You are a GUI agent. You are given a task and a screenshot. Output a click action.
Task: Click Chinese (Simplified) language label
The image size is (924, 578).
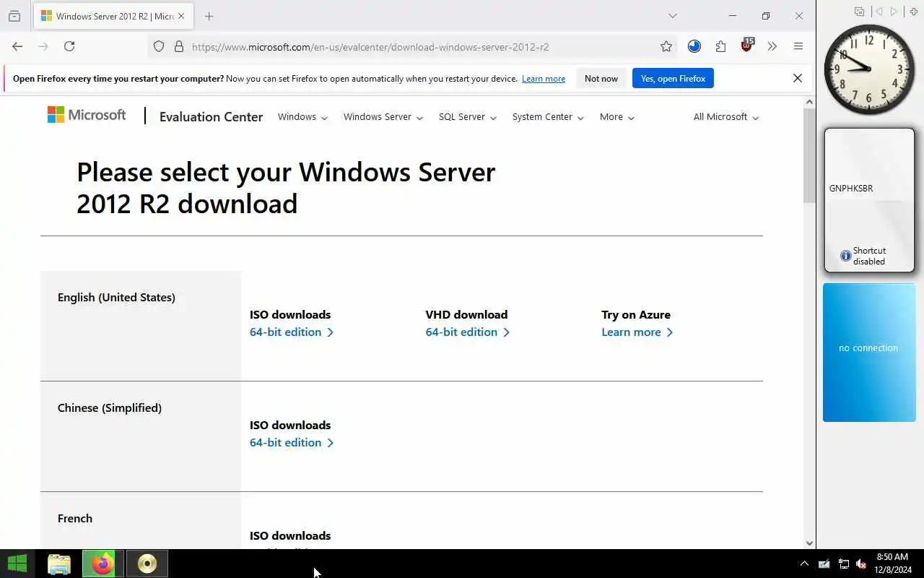(x=110, y=408)
